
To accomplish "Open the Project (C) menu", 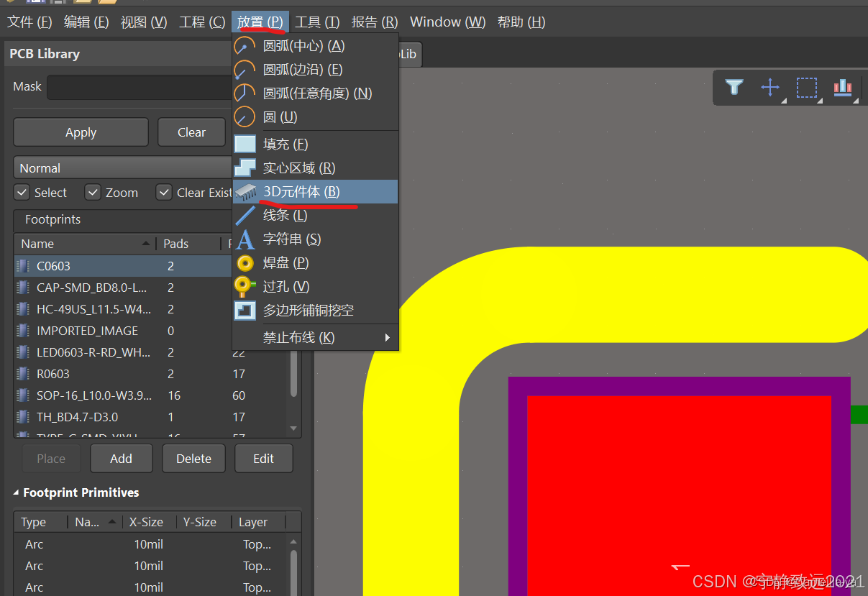I will pyautogui.click(x=201, y=22).
